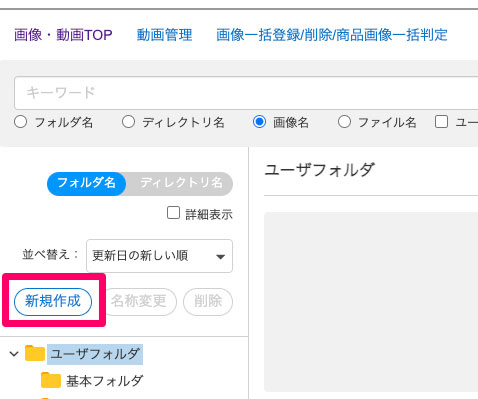478x399 pixels.
Task: Open the 画像・動画TOP link
Action: (x=63, y=35)
